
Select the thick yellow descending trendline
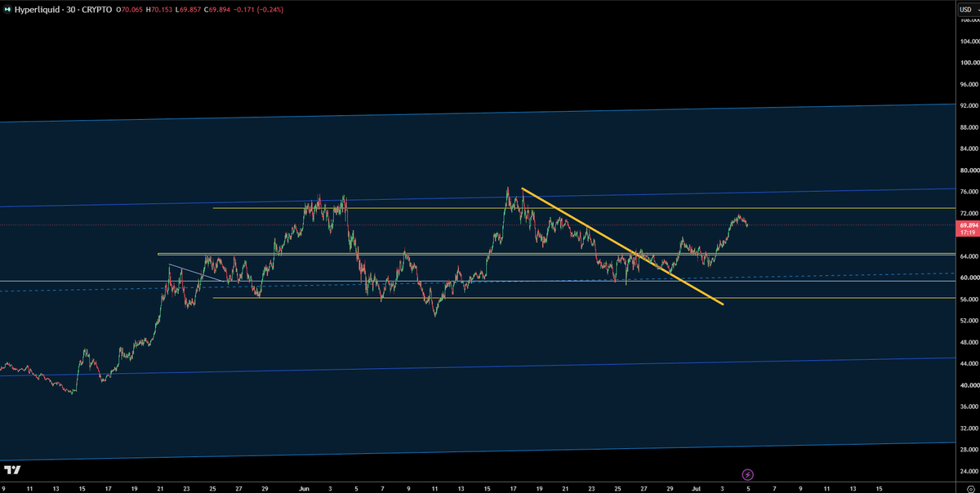tap(622, 246)
